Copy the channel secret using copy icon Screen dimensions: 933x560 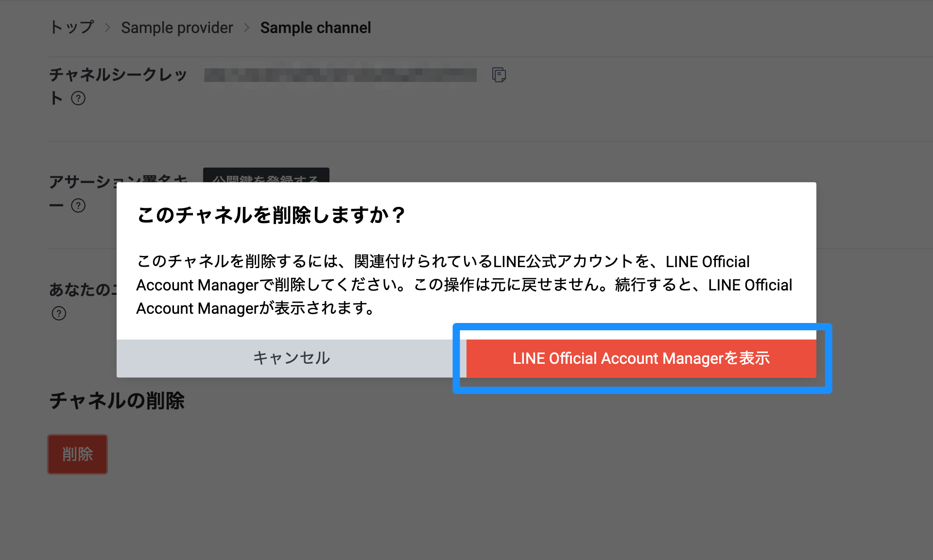[499, 75]
